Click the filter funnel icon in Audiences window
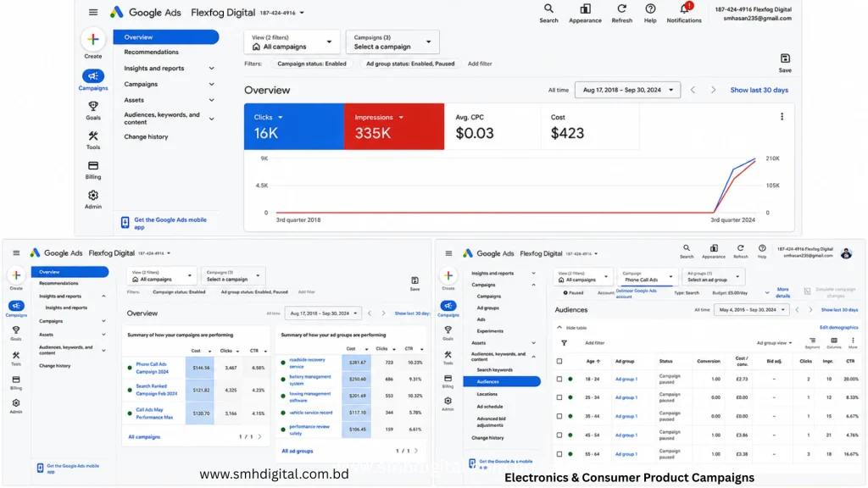Viewport: 868px width, 488px height. pos(564,343)
